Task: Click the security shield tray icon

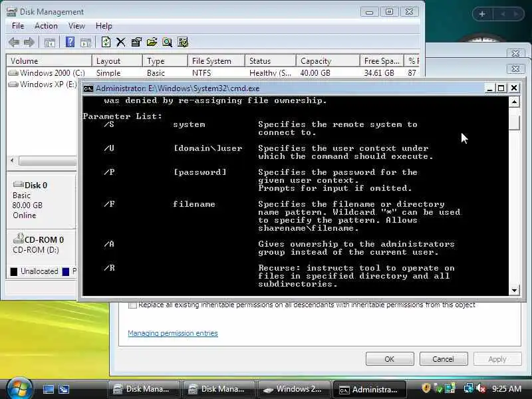Action: point(426,388)
